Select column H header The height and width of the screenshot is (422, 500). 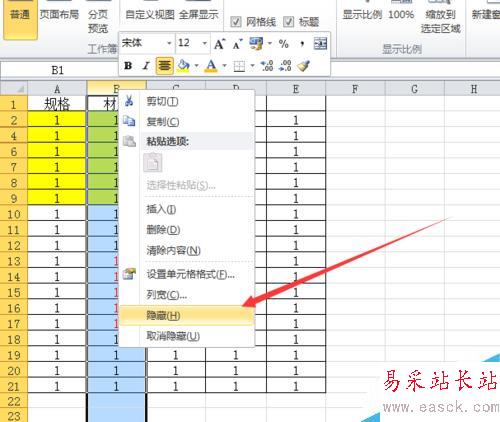[x=473, y=89]
